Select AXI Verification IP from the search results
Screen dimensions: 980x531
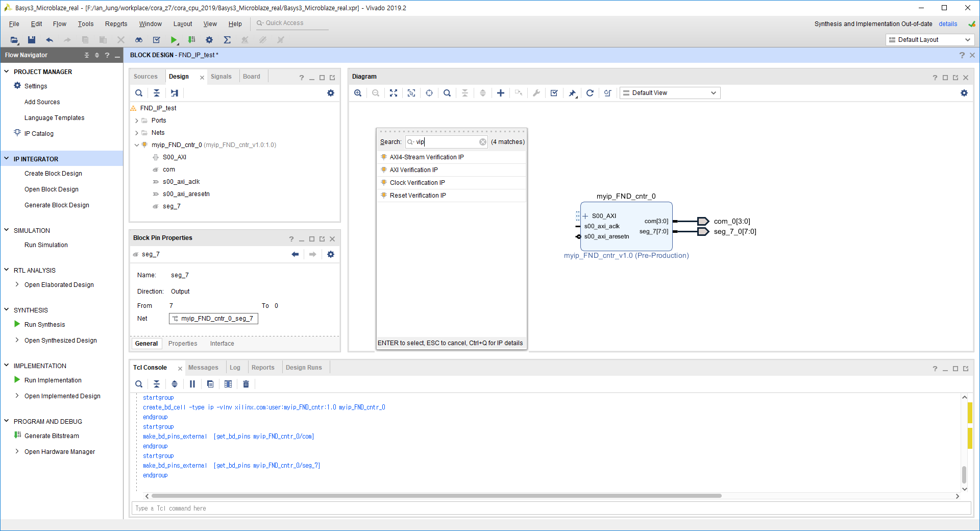coord(451,170)
